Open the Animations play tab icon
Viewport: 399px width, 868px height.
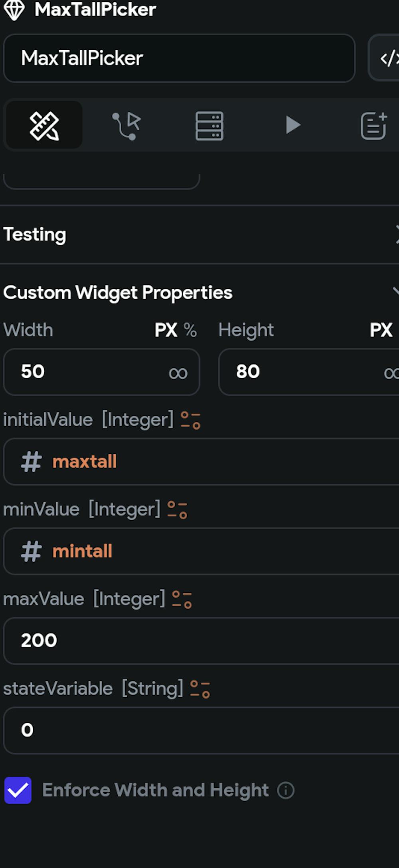click(293, 125)
